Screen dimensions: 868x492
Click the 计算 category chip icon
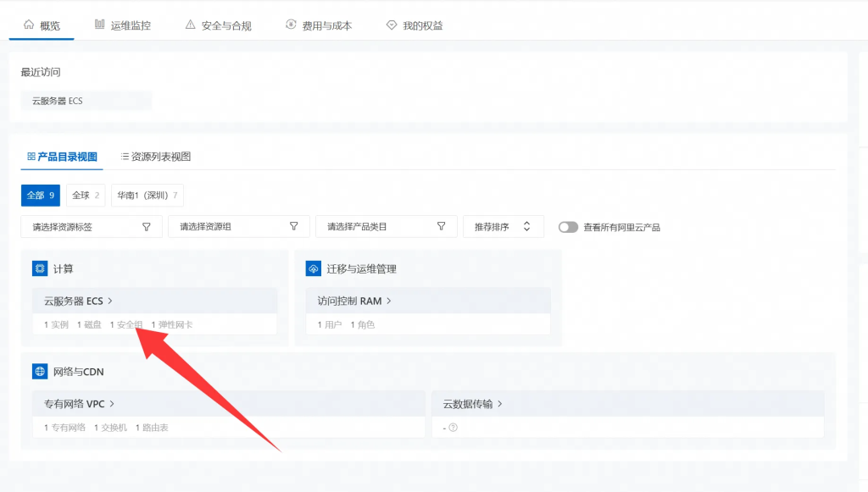(40, 268)
